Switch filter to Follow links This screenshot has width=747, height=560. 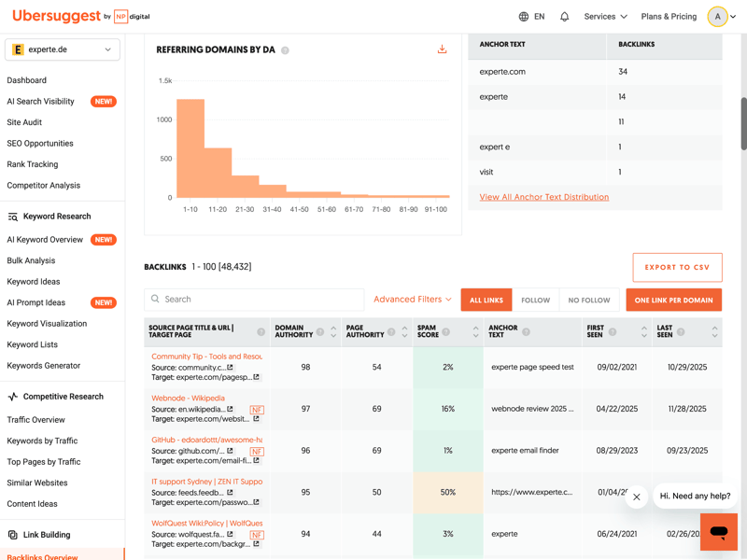(x=535, y=301)
